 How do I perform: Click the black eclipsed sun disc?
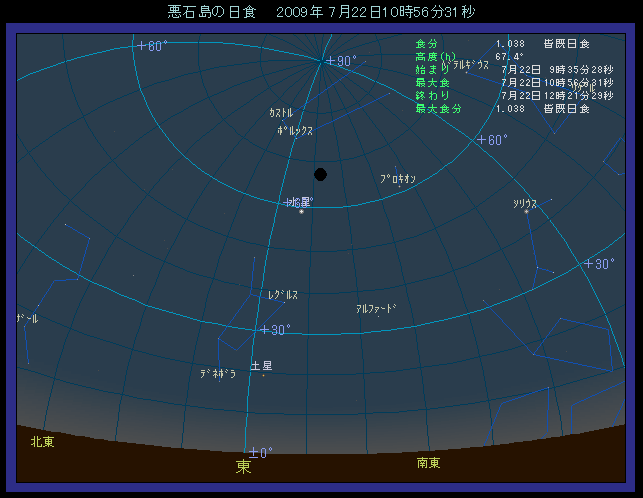[x=320, y=174]
